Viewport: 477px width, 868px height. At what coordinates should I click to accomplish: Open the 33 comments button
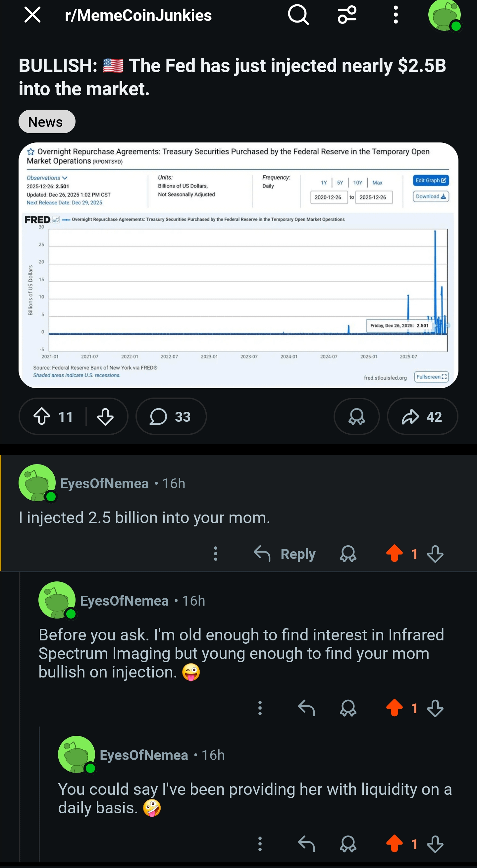click(x=171, y=416)
